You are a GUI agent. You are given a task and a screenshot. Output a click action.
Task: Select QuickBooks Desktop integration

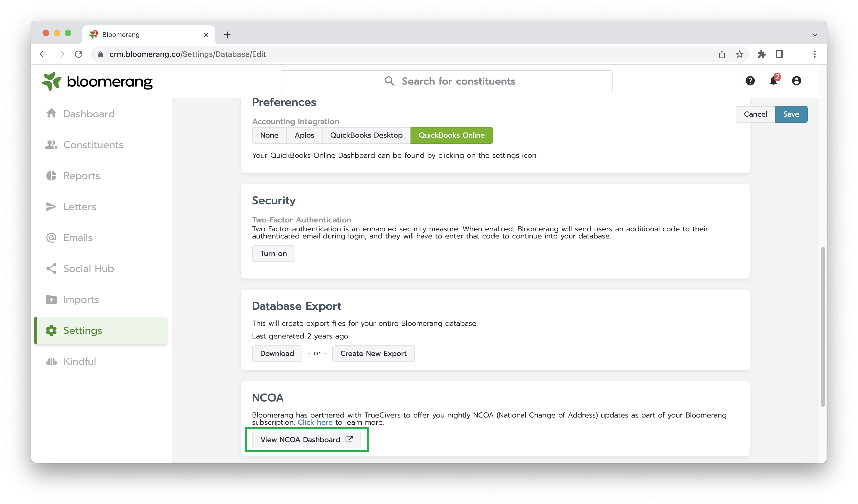[x=366, y=135]
